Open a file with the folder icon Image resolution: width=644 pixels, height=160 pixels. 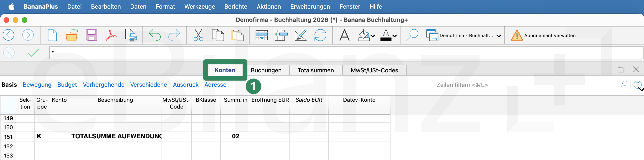point(72,35)
